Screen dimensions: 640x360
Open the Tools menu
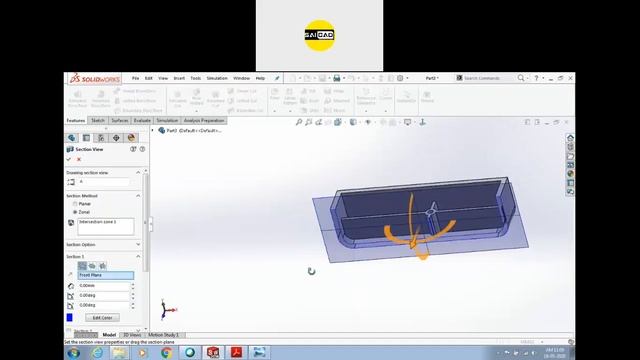196,78
